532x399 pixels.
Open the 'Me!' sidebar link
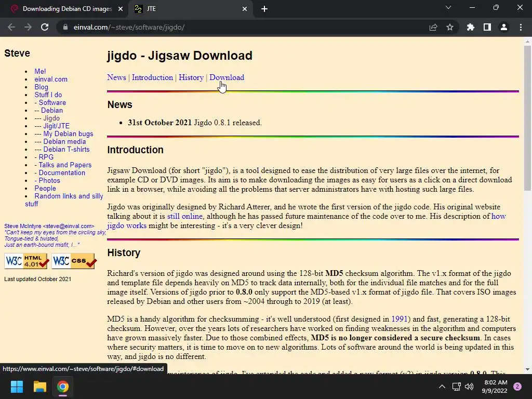point(40,71)
